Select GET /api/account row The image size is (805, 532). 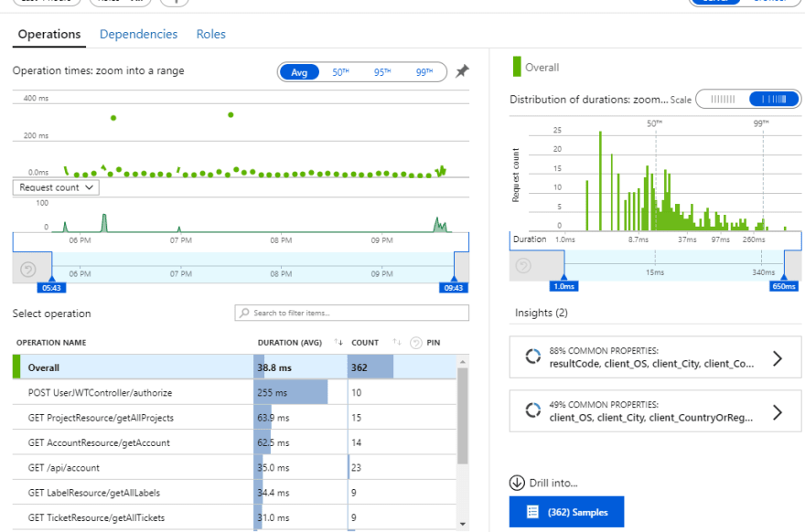pos(234,467)
